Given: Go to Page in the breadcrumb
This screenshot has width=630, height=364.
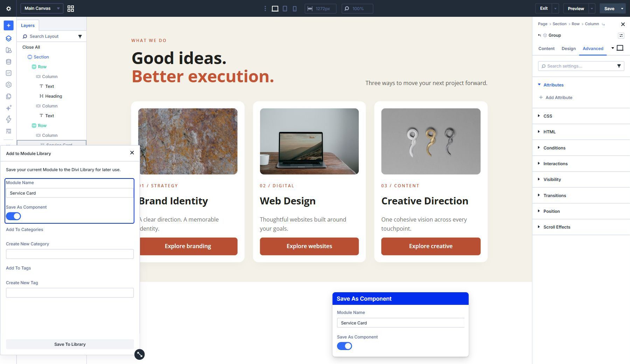Looking at the screenshot, I should pos(542,24).
